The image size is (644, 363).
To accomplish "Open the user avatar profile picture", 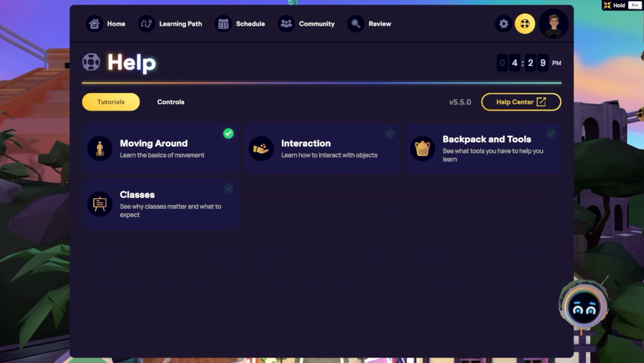I will 553,24.
